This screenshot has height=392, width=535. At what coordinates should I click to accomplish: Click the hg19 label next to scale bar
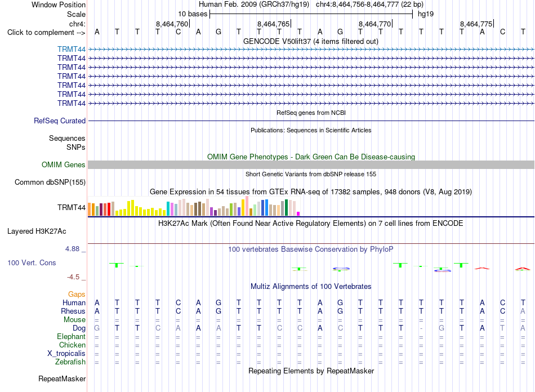(426, 14)
